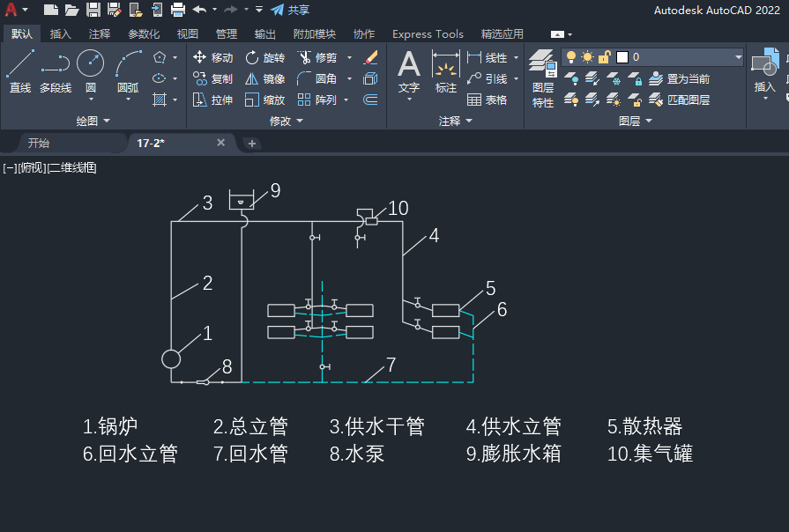The height and width of the screenshot is (532, 789).
Task: Expand the Modify (修改) panel
Action: (x=286, y=121)
